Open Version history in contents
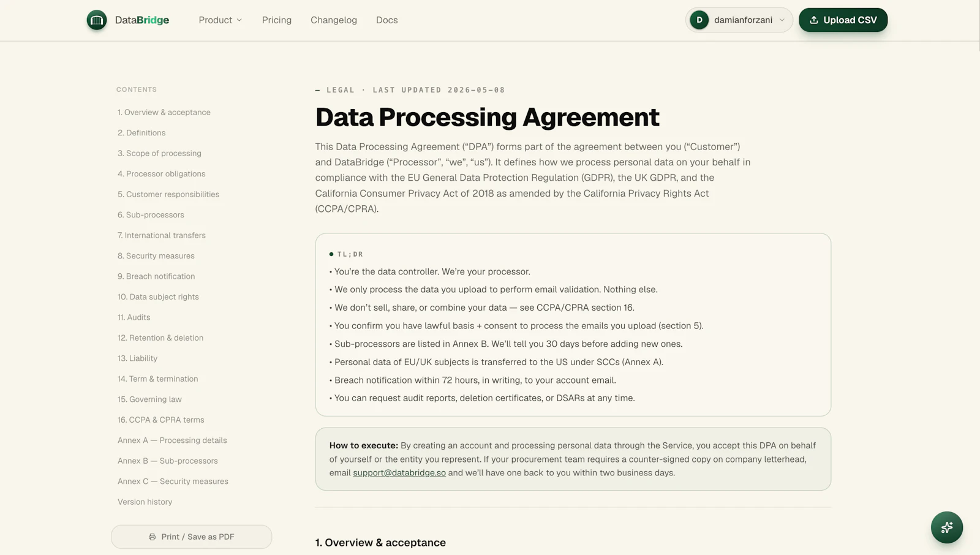This screenshot has height=555, width=980. pyautogui.click(x=145, y=502)
